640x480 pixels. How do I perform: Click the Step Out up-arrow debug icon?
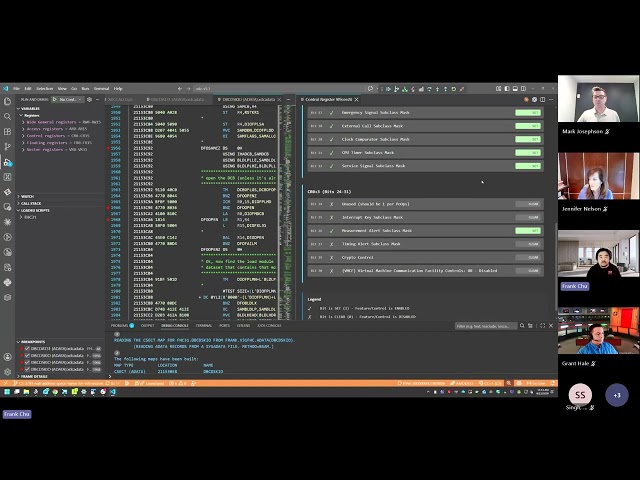point(445,89)
